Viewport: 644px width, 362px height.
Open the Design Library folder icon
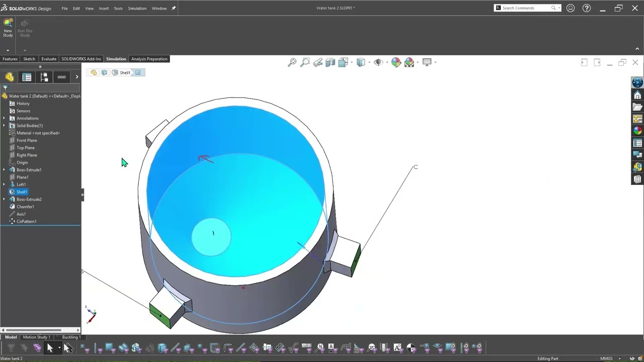pos(637,107)
